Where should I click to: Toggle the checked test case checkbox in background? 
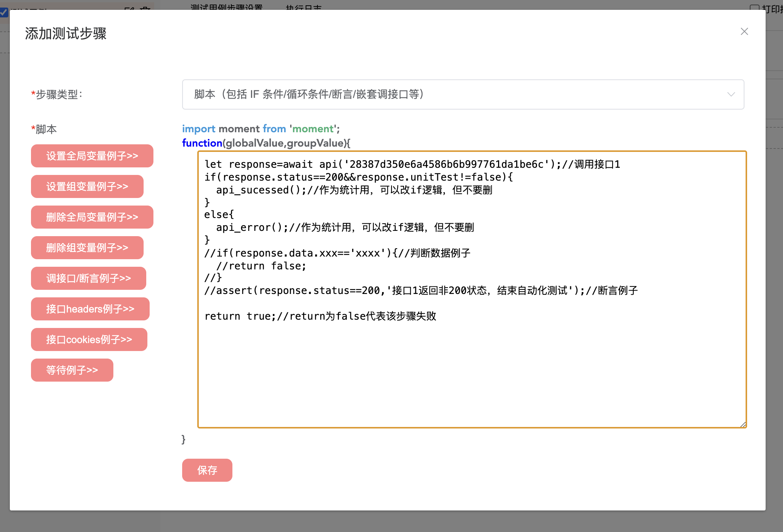pos(4,12)
